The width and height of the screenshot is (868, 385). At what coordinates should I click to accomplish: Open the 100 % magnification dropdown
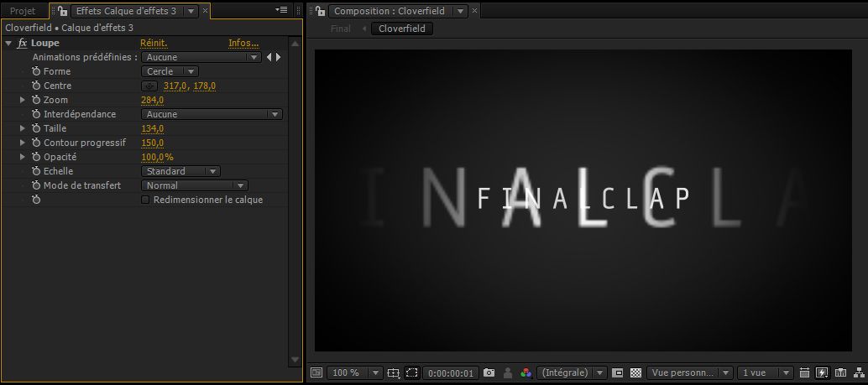click(x=355, y=372)
